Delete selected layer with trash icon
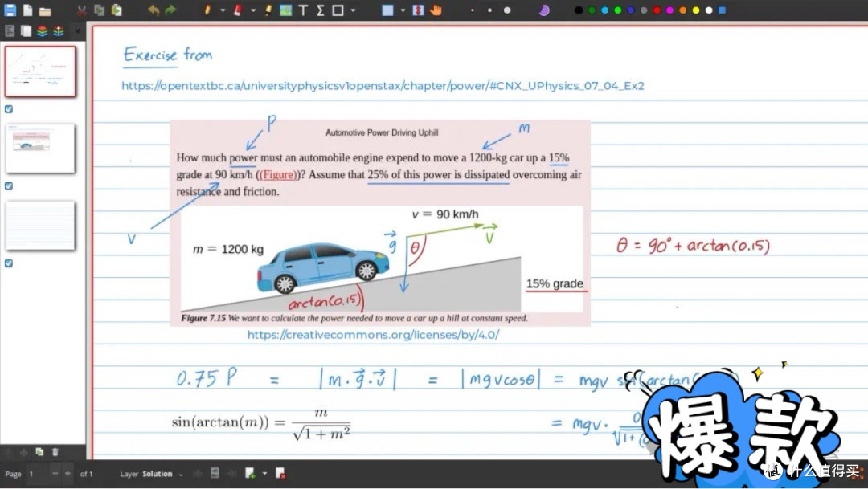This screenshot has height=489, width=868. click(x=55, y=452)
